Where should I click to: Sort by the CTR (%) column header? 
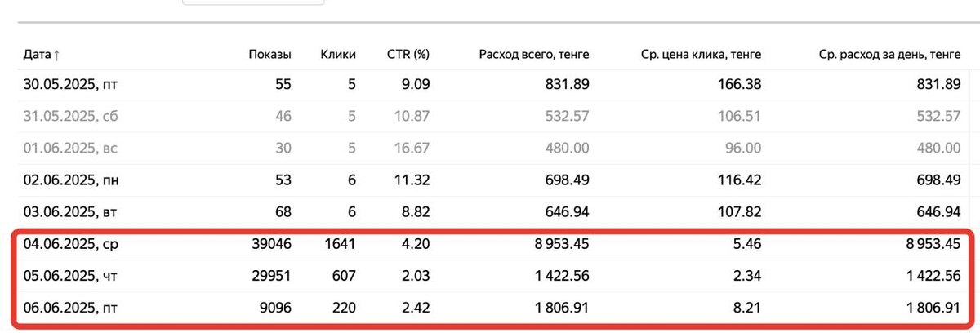click(x=408, y=55)
